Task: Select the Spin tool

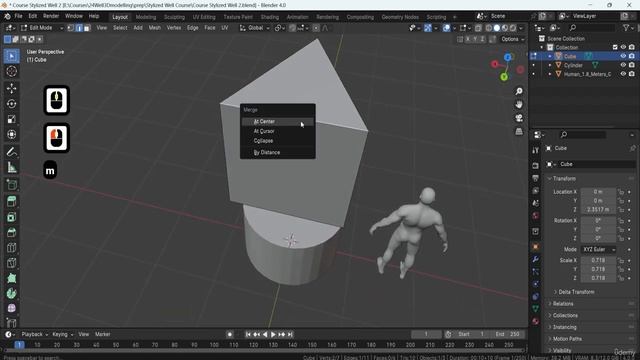Action: pyautogui.click(x=11, y=293)
